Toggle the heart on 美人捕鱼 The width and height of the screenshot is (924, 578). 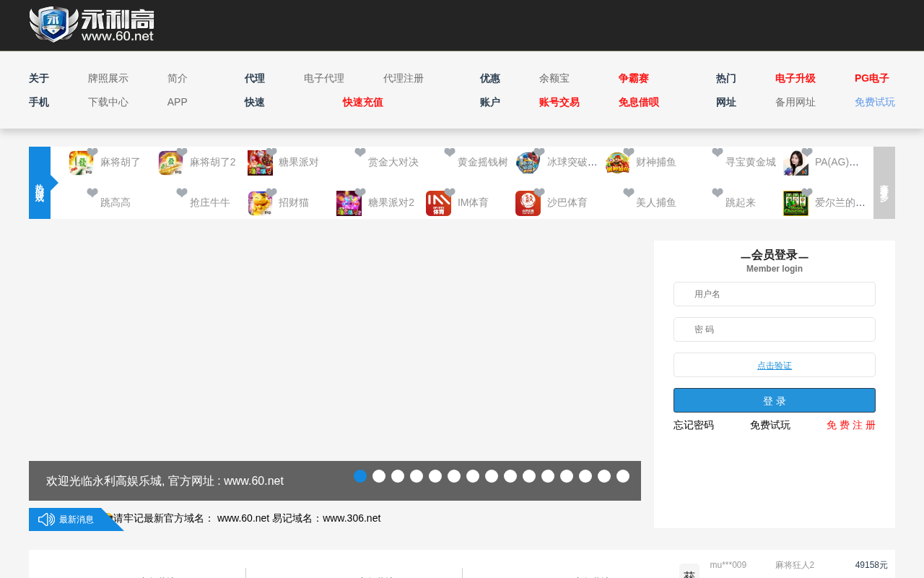629,193
